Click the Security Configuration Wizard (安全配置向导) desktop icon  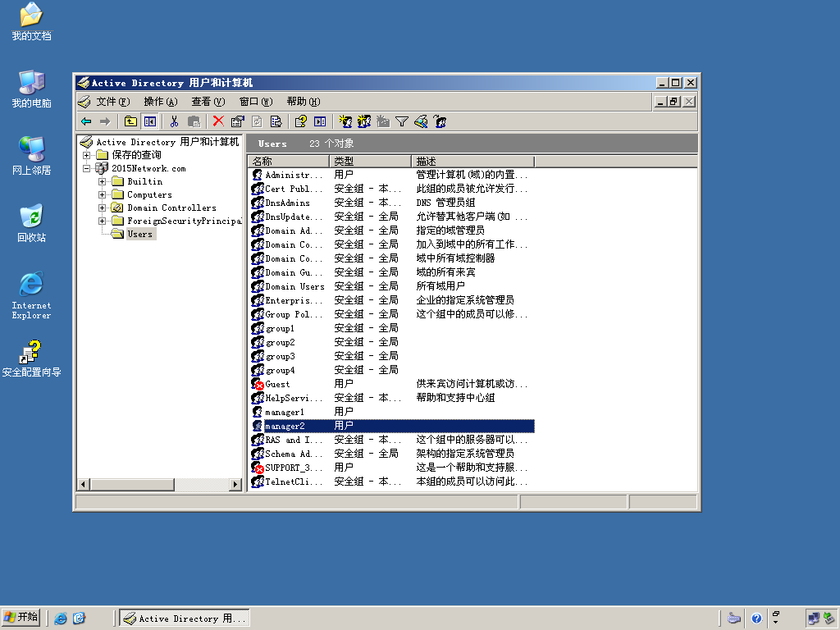(32, 358)
